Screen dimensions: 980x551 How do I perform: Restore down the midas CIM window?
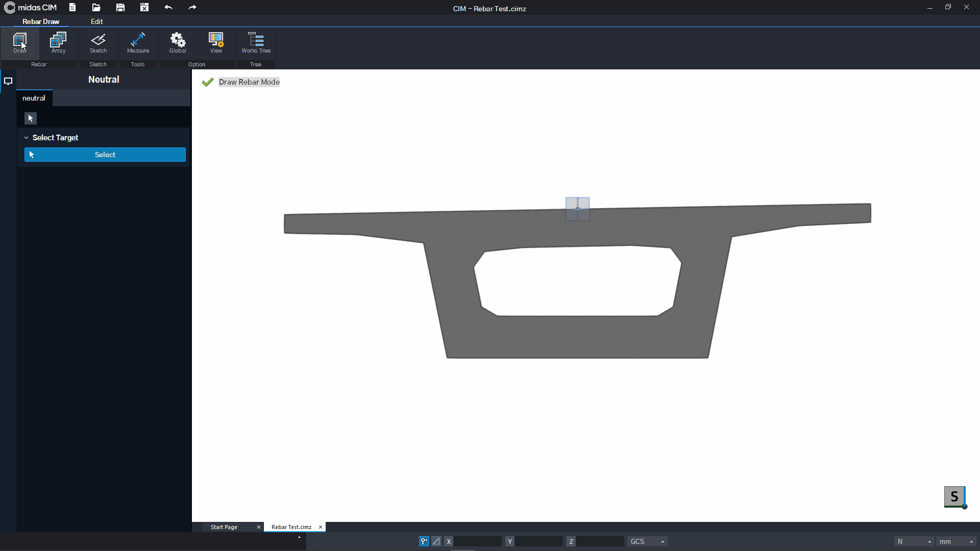[948, 7]
